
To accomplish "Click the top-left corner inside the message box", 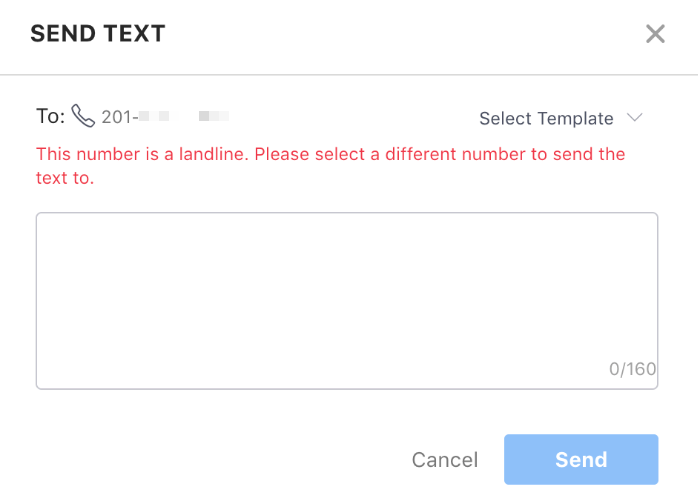I will (46, 222).
